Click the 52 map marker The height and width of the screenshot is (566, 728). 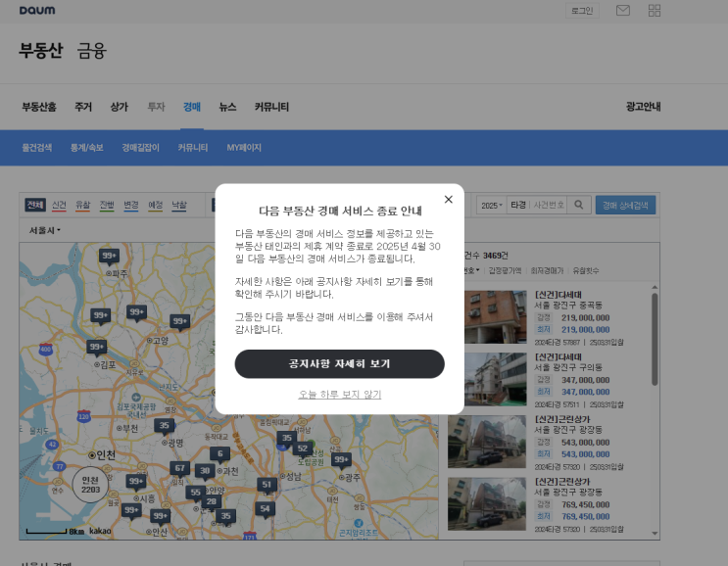tap(302, 449)
